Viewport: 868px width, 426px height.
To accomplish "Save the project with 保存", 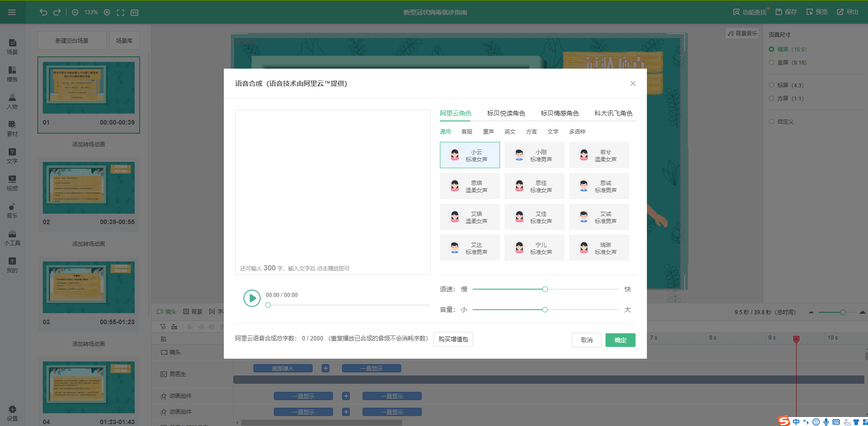I will (786, 12).
